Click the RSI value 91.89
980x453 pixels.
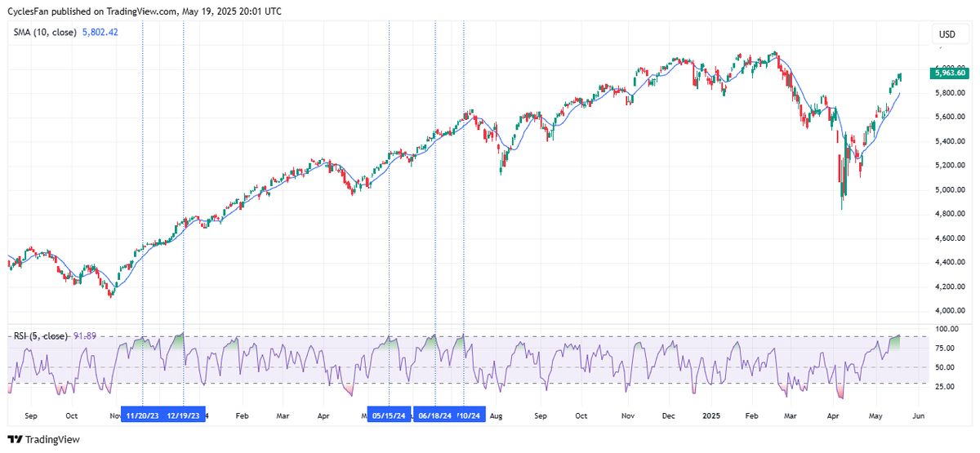click(83, 336)
